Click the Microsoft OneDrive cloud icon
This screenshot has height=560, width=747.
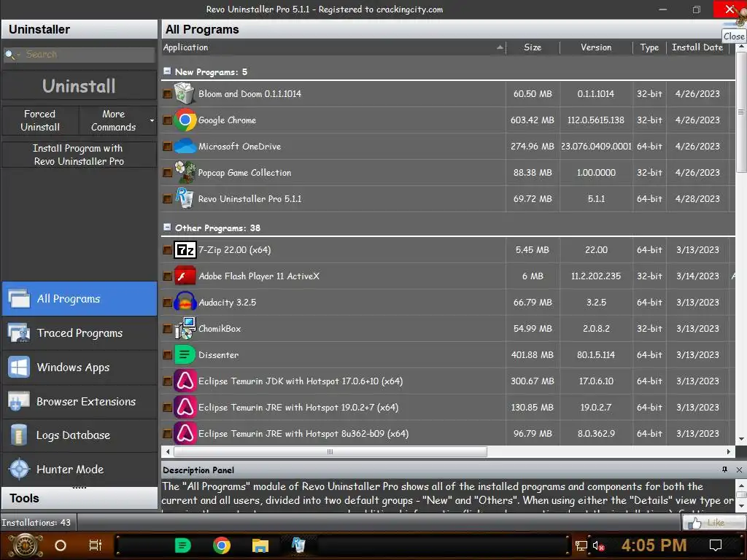pos(185,146)
